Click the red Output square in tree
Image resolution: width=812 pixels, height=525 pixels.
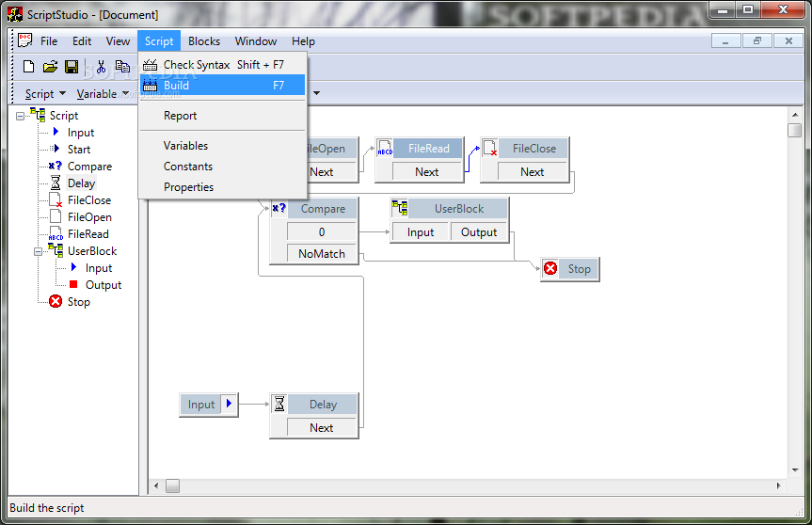point(73,284)
